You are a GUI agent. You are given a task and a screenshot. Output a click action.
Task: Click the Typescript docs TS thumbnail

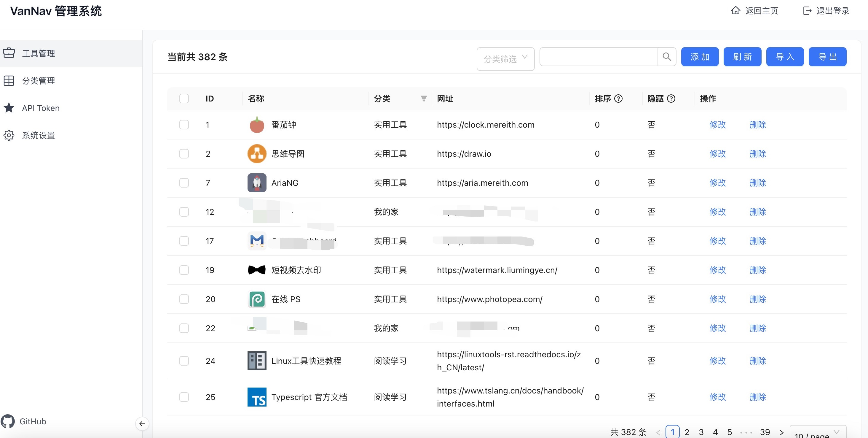(x=257, y=397)
